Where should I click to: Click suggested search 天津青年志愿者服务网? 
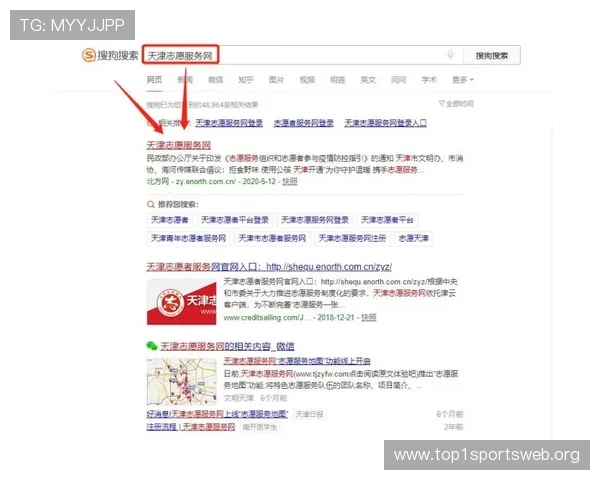click(x=188, y=238)
